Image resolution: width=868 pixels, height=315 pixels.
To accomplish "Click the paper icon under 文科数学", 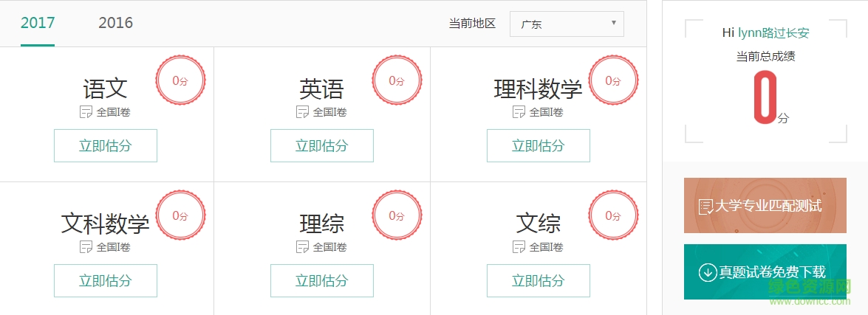I will pos(86,246).
